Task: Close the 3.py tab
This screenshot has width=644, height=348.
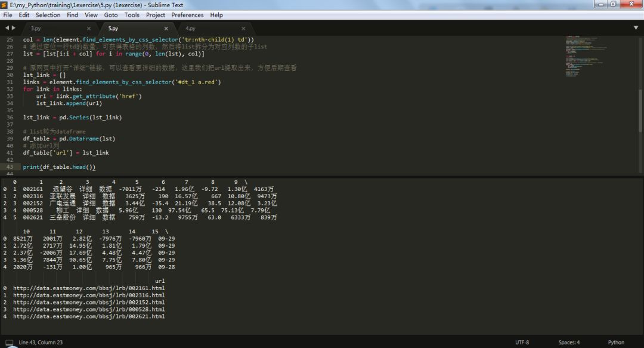Action: (x=89, y=28)
